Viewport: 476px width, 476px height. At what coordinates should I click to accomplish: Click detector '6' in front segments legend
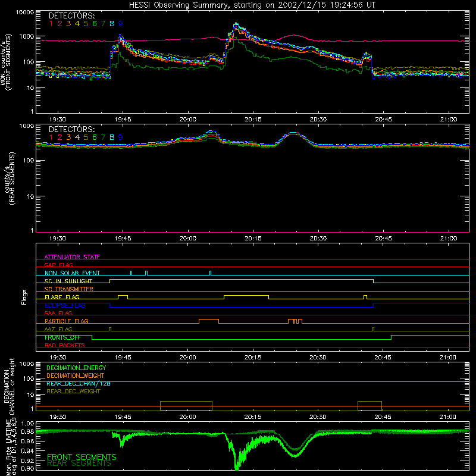tap(95, 24)
